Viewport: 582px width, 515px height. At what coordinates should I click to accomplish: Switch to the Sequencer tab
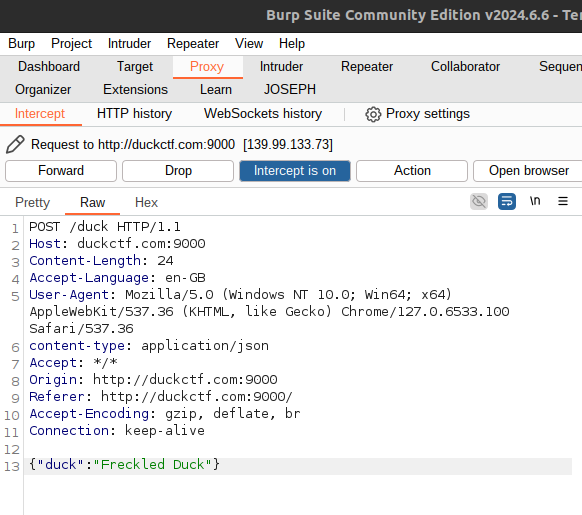(x=560, y=67)
